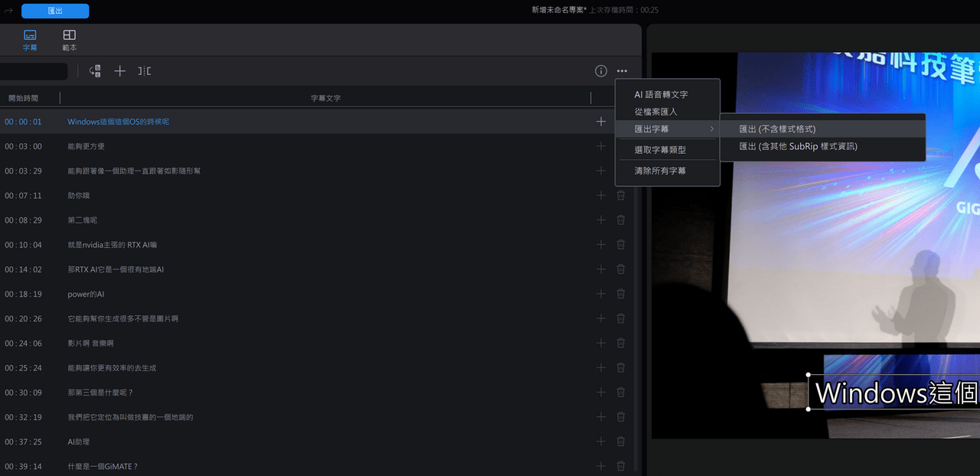Open the info circle icon
The width and height of the screenshot is (980, 476).
(x=601, y=71)
